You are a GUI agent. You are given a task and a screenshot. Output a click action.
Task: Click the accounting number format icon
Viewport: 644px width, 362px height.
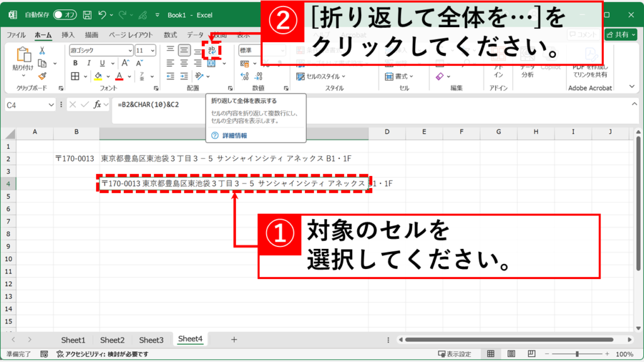(245, 63)
